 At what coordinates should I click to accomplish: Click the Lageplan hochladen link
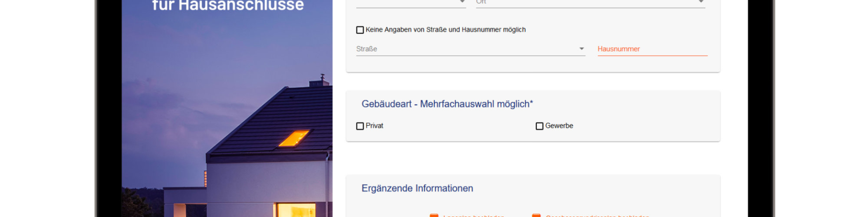[473, 216]
